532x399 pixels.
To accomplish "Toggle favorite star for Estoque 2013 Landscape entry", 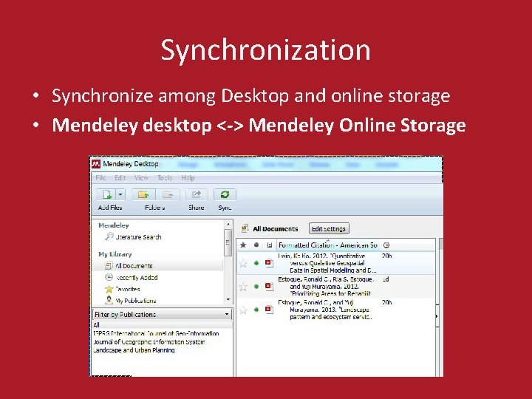I will click(x=243, y=310).
